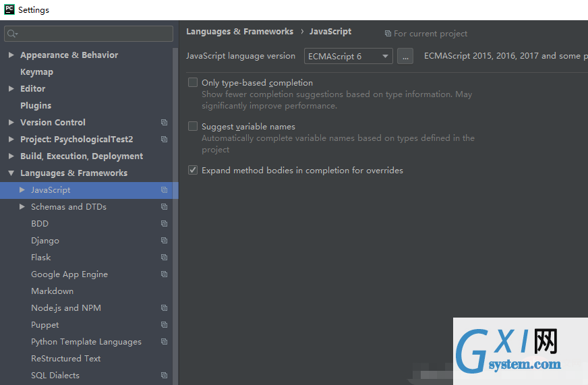This screenshot has height=385, width=588.
Task: Click project-level icon on Flask row
Action: 164,258
